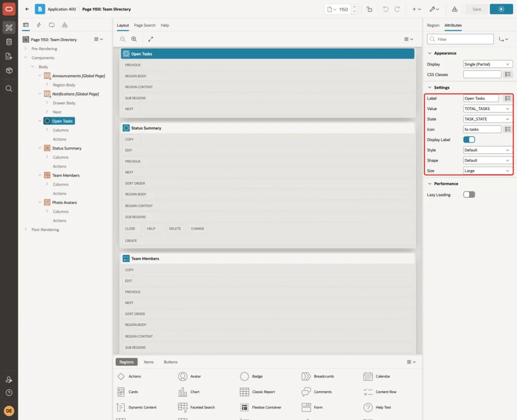Open Team Development sidebar icon
517x420 pixels.
pyautogui.click(x=9, y=56)
